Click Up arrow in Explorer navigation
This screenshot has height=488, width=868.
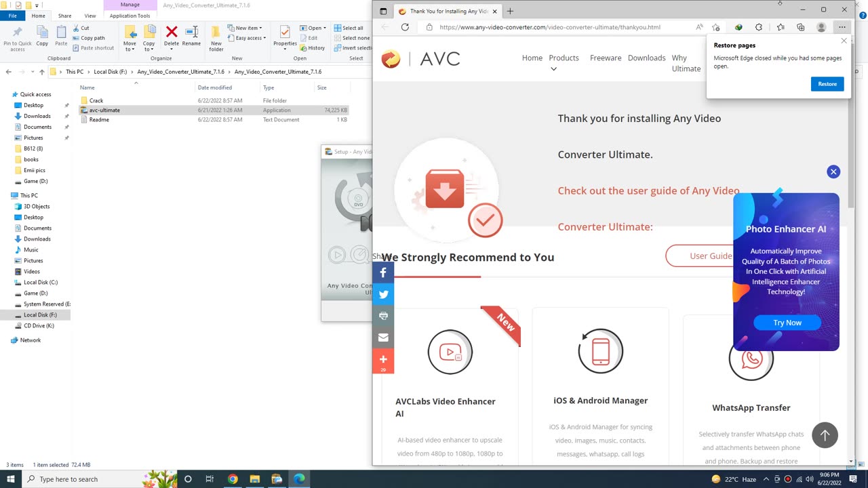(41, 71)
